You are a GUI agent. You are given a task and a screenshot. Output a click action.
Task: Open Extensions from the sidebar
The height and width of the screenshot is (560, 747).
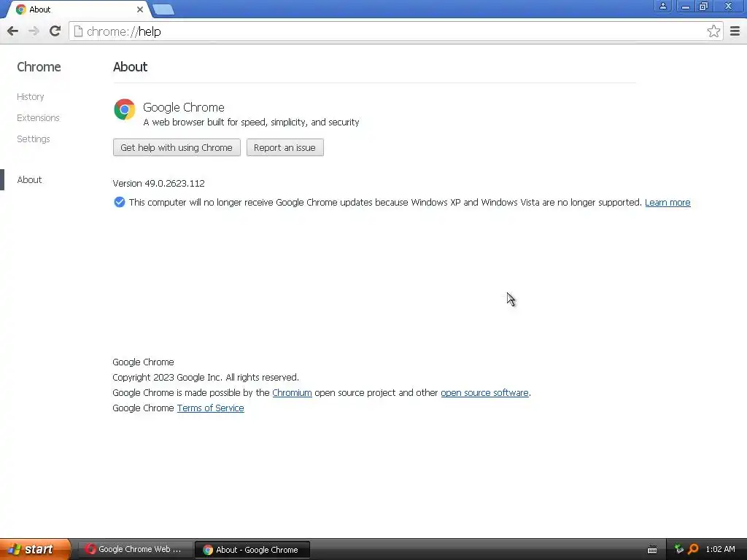click(x=38, y=117)
